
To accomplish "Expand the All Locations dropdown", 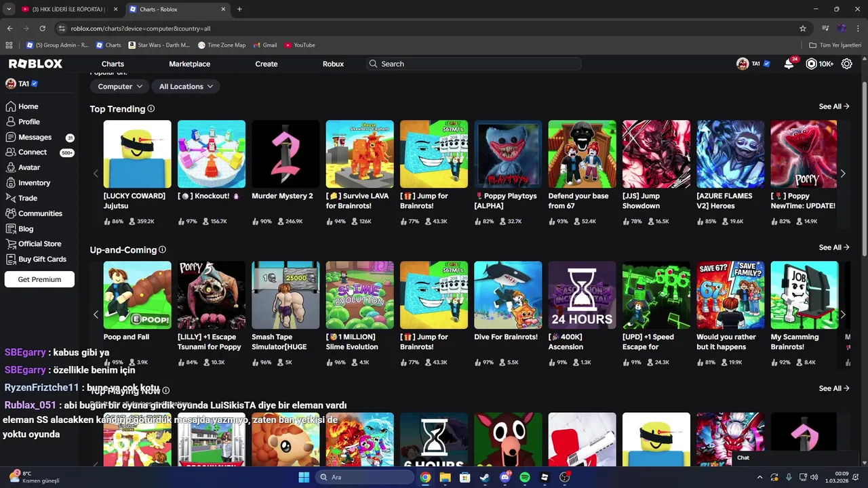I will point(186,86).
